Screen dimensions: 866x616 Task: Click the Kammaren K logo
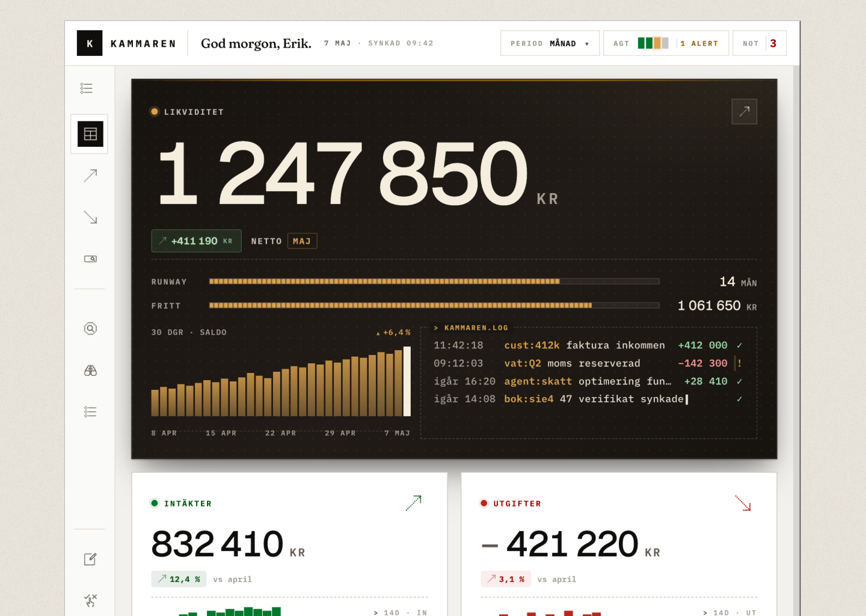tap(90, 43)
